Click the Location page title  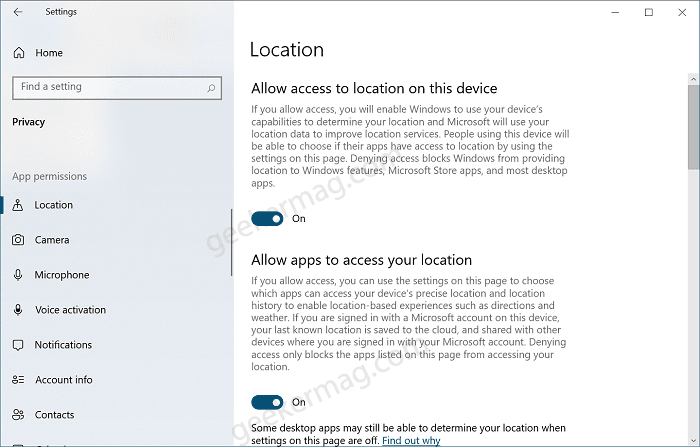tap(287, 50)
